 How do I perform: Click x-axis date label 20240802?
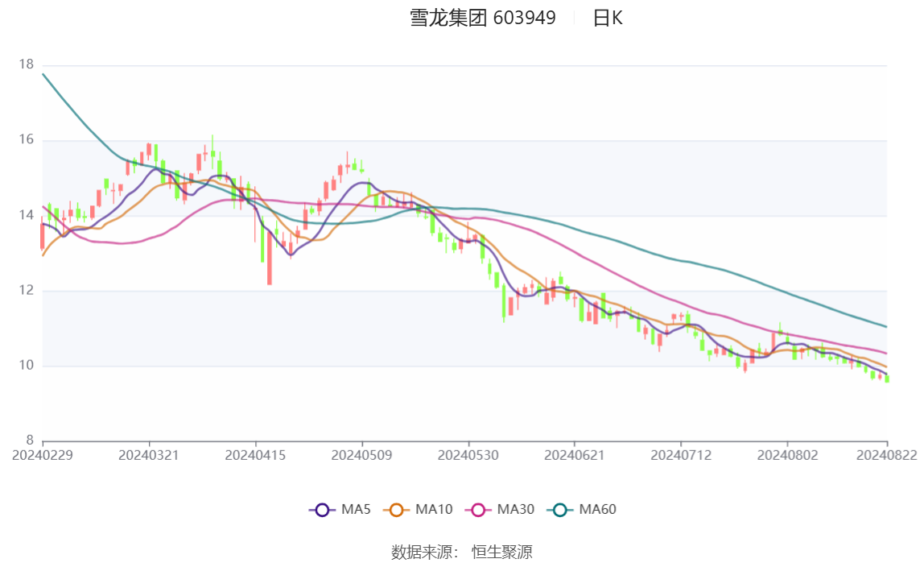tap(788, 455)
